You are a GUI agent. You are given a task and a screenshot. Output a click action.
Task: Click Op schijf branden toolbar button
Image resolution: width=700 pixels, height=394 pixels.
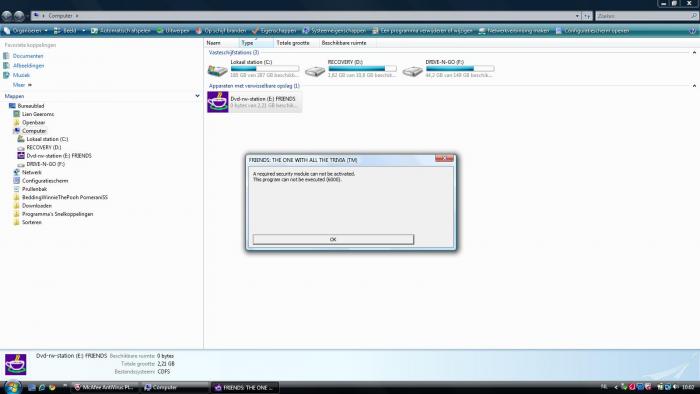pyautogui.click(x=221, y=31)
